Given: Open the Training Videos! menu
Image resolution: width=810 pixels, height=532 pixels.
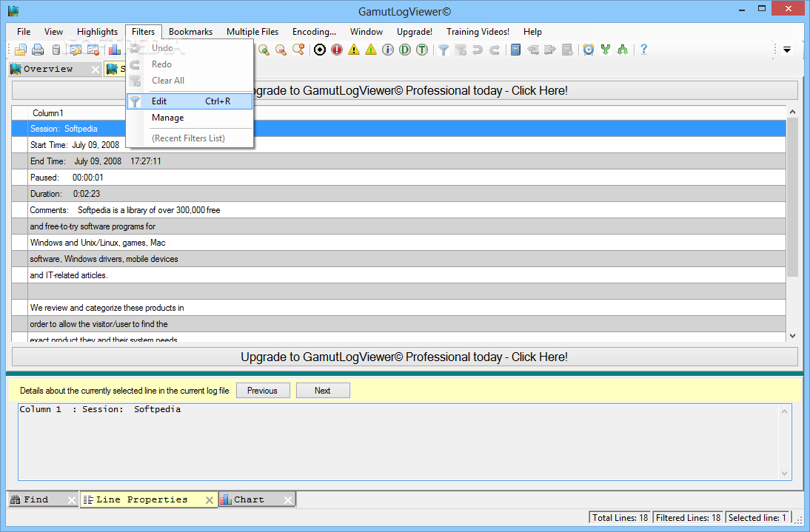Looking at the screenshot, I should coord(478,32).
